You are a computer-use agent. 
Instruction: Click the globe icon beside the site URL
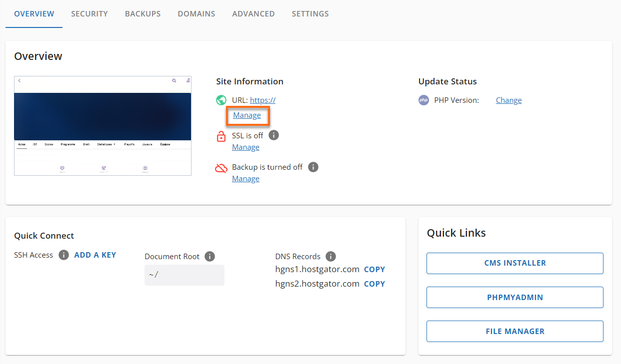(221, 100)
